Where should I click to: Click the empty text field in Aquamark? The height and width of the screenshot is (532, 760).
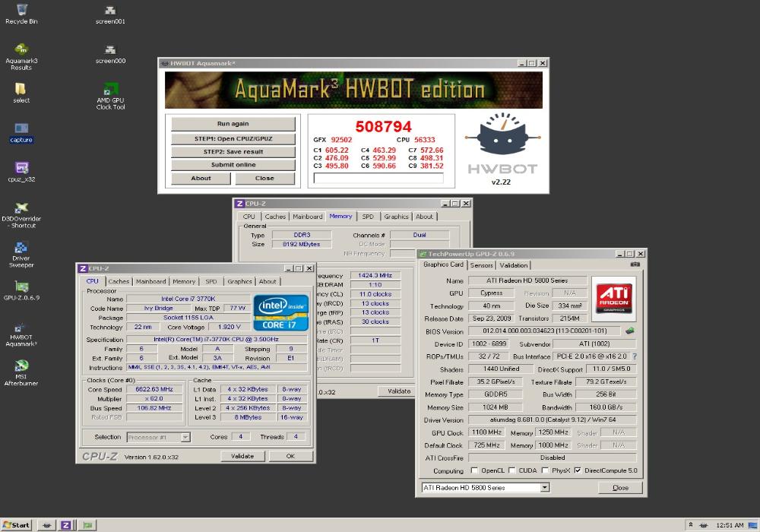378,178
